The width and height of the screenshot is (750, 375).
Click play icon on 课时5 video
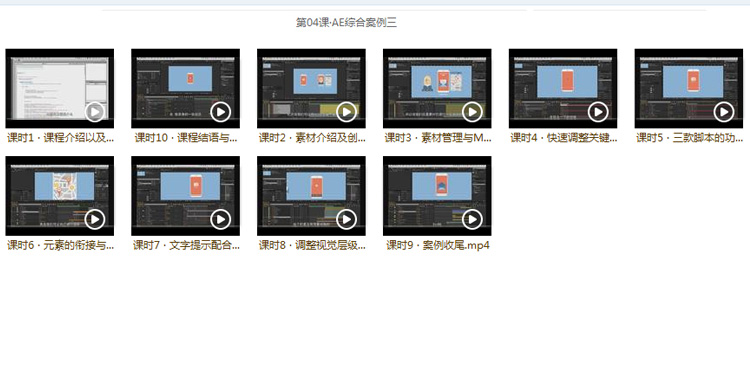(724, 112)
